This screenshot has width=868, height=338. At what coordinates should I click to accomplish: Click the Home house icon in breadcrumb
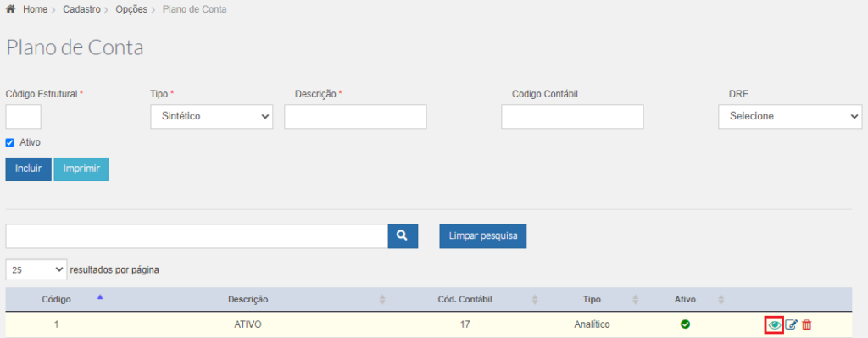10,9
